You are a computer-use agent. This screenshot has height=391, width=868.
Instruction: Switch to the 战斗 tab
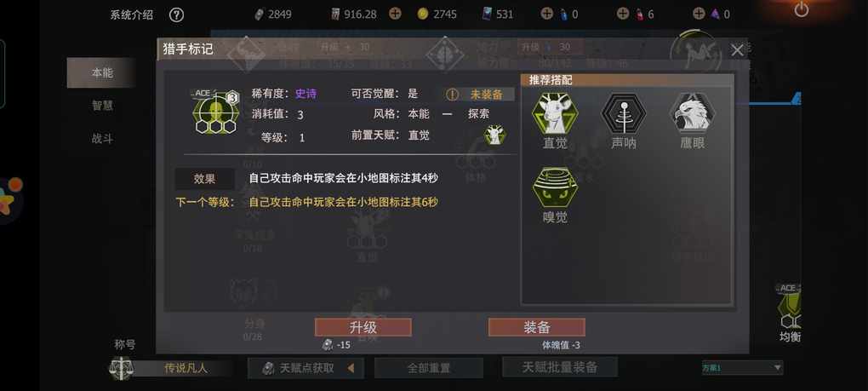pyautogui.click(x=102, y=139)
